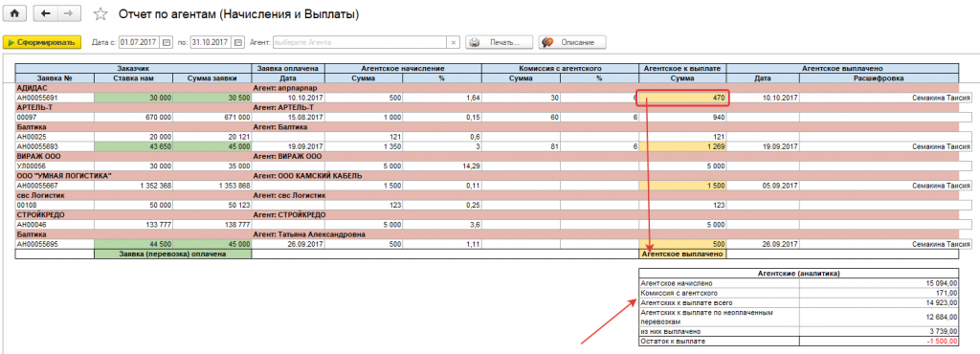This screenshot has width=980, height=354.
Task: Select the 20 121 amount cell
Action: pos(212,137)
